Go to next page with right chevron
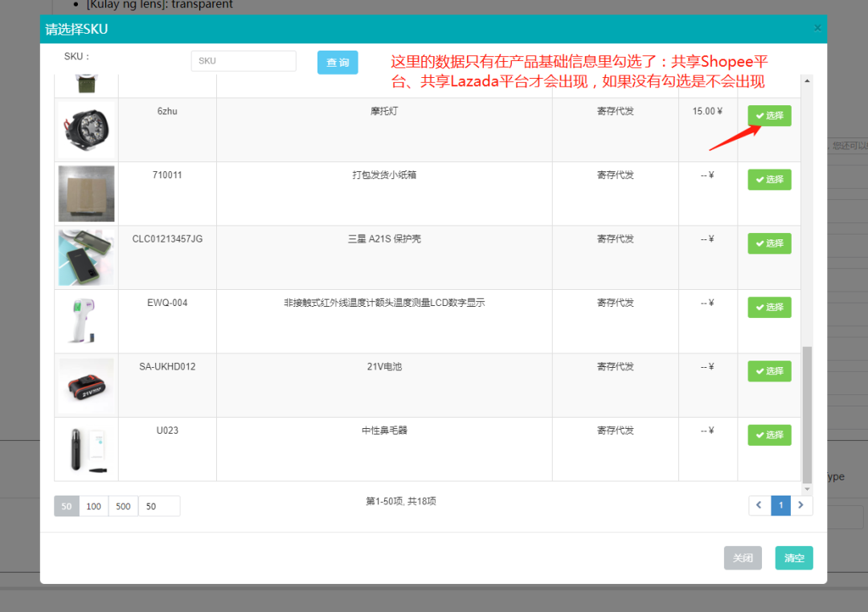The image size is (868, 612). point(801,505)
